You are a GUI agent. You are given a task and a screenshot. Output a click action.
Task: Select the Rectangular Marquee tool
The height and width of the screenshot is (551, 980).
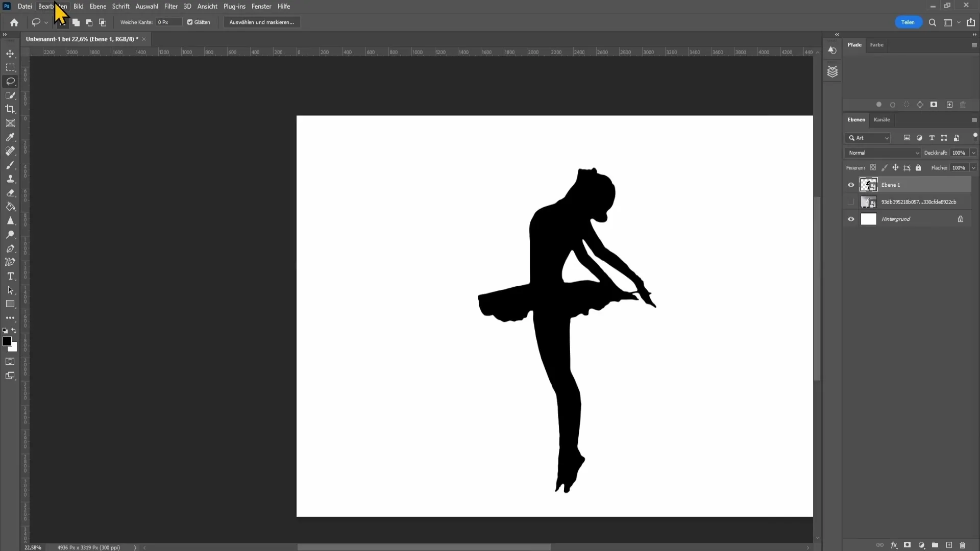click(x=10, y=67)
